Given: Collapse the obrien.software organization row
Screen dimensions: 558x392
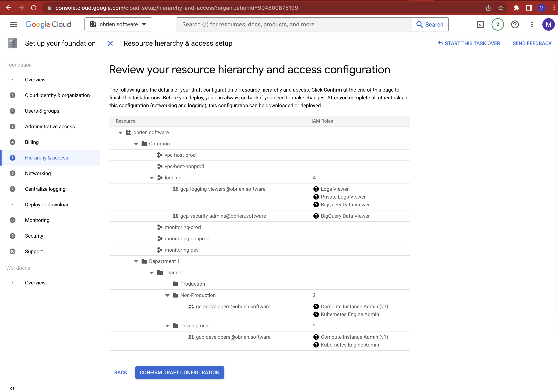Looking at the screenshot, I should tap(120, 132).
